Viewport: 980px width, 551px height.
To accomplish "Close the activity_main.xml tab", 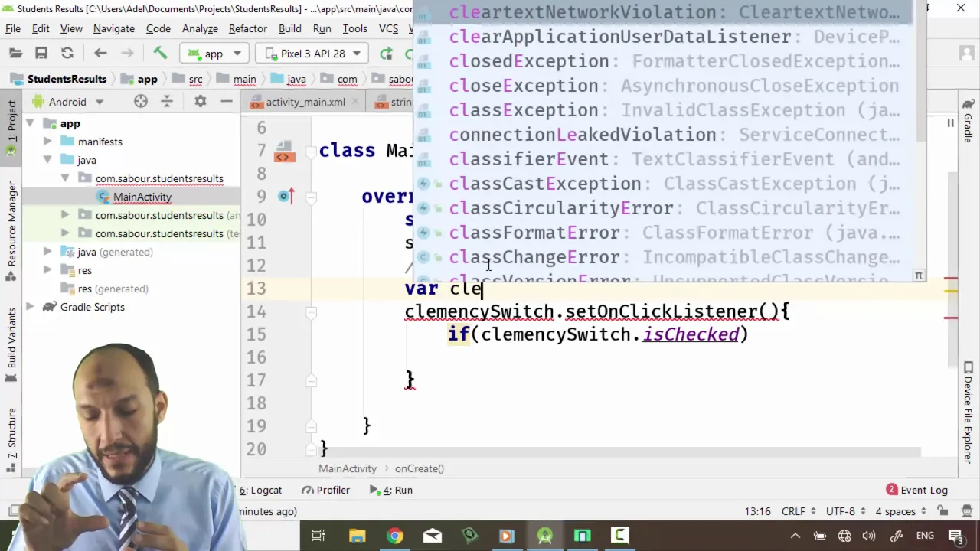I will click(x=355, y=102).
